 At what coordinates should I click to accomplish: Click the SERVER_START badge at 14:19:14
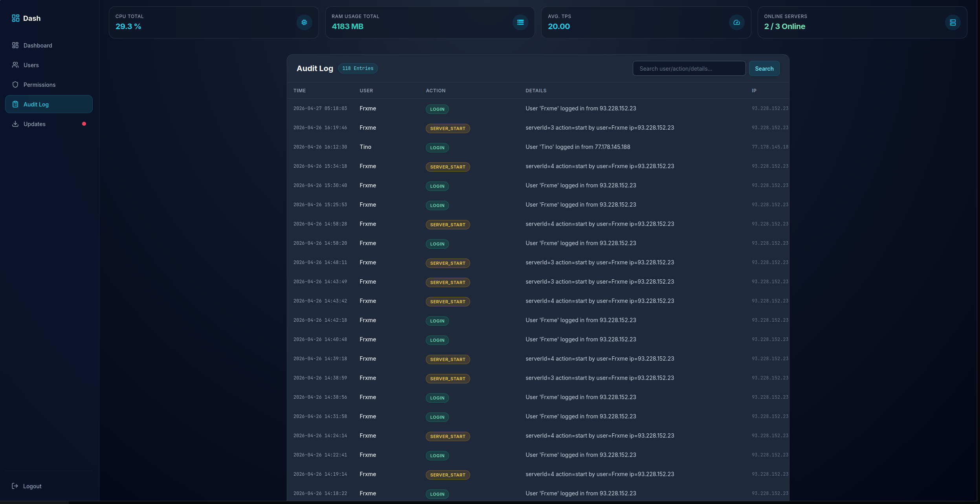click(448, 475)
